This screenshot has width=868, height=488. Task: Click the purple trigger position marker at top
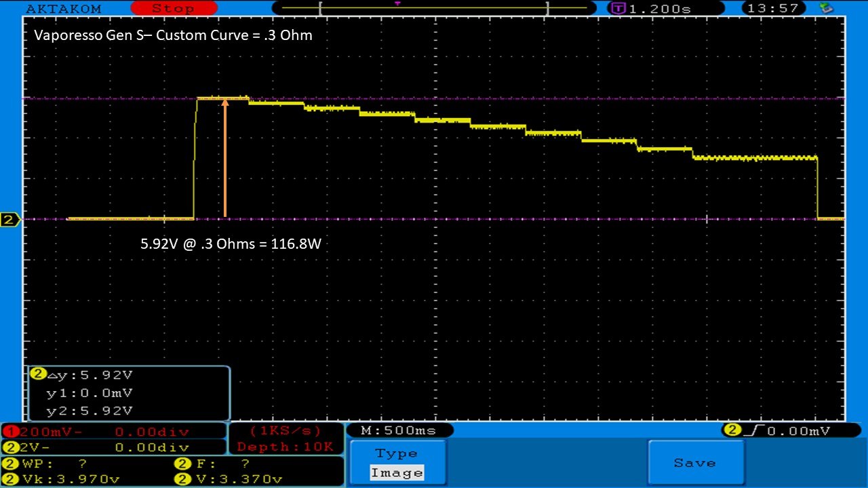[x=397, y=3]
